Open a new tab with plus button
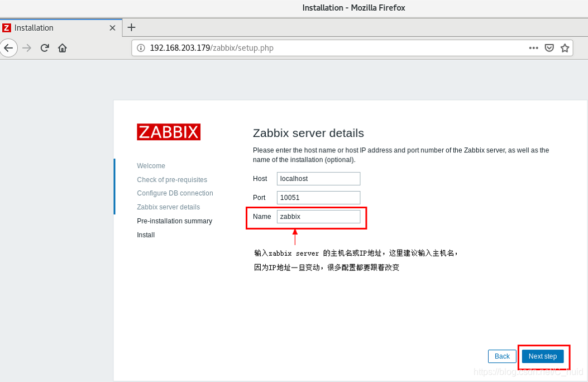The image size is (588, 382). (131, 27)
